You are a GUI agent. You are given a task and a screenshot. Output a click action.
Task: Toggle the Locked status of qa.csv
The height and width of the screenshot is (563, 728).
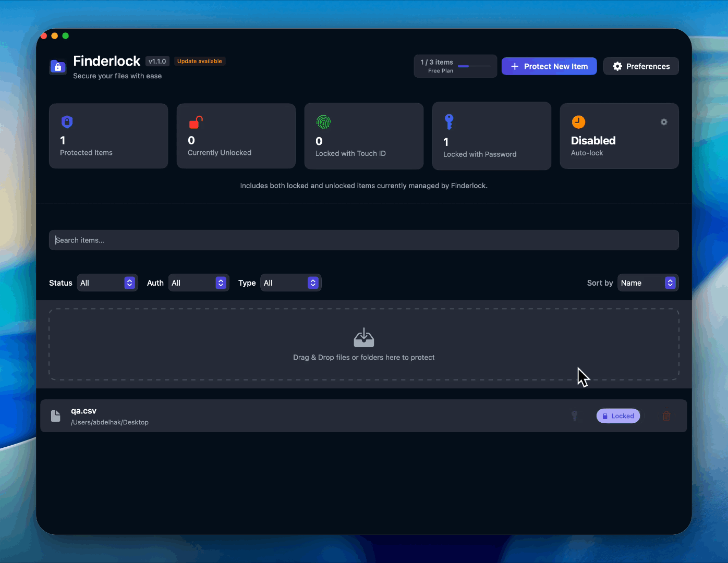click(x=618, y=416)
